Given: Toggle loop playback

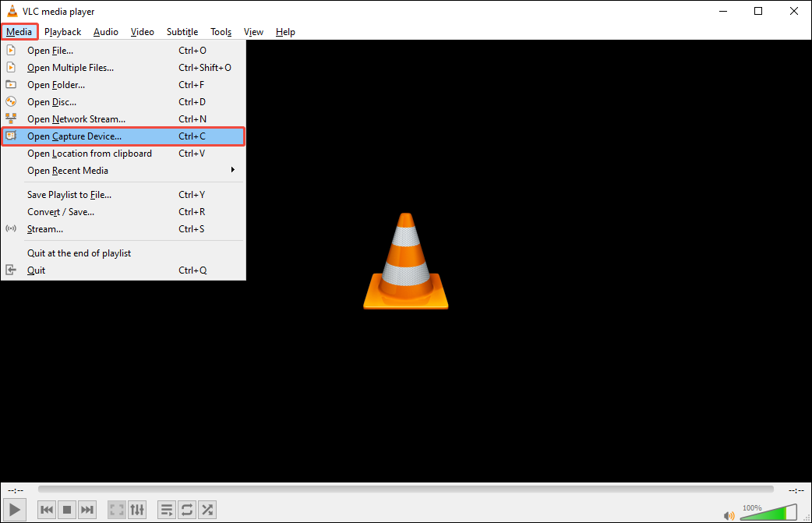Looking at the screenshot, I should coord(186,510).
